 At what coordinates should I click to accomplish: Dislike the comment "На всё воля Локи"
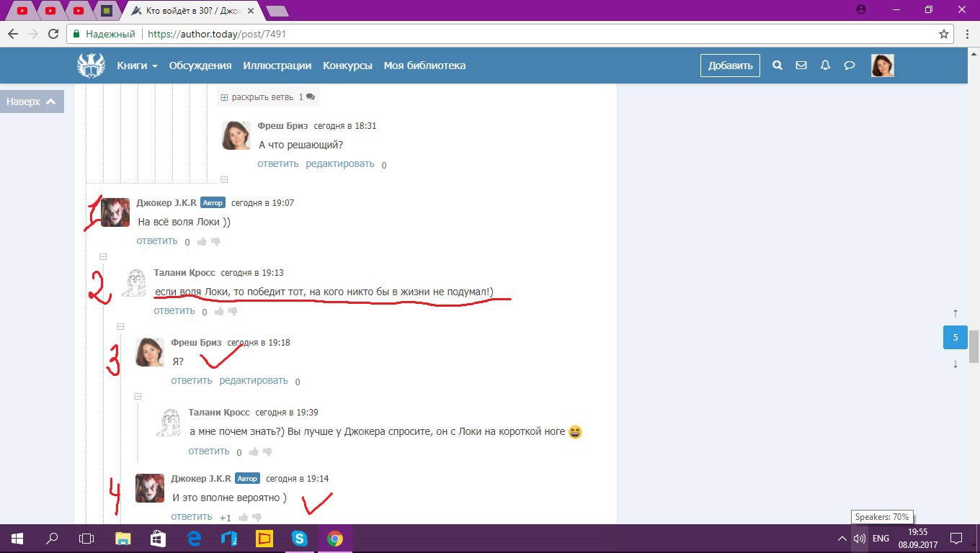[215, 242]
